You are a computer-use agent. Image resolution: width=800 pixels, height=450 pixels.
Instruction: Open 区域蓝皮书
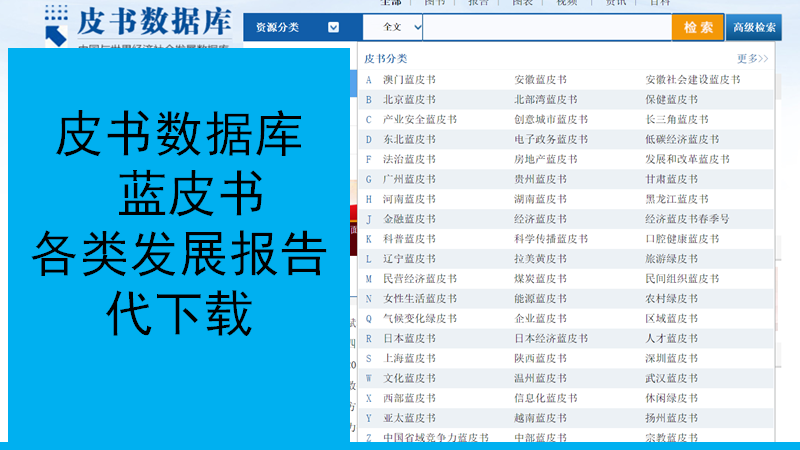pos(671,318)
